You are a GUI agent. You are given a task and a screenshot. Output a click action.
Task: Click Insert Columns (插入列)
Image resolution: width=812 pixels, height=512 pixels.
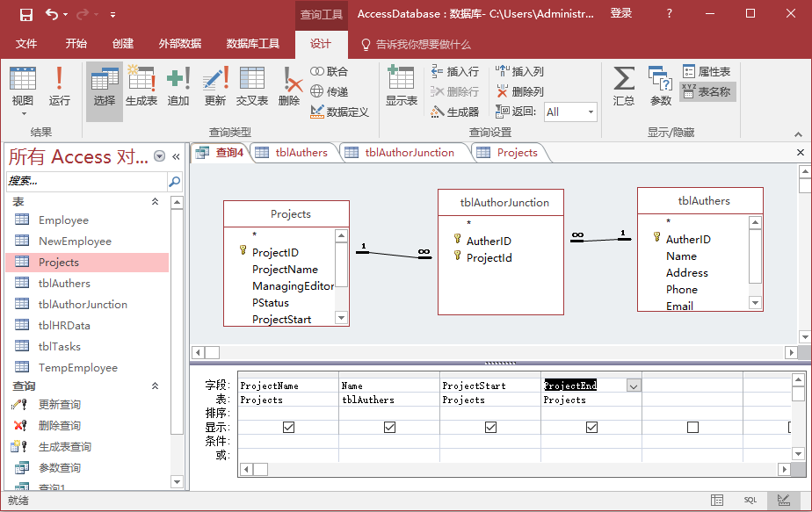[519, 71]
